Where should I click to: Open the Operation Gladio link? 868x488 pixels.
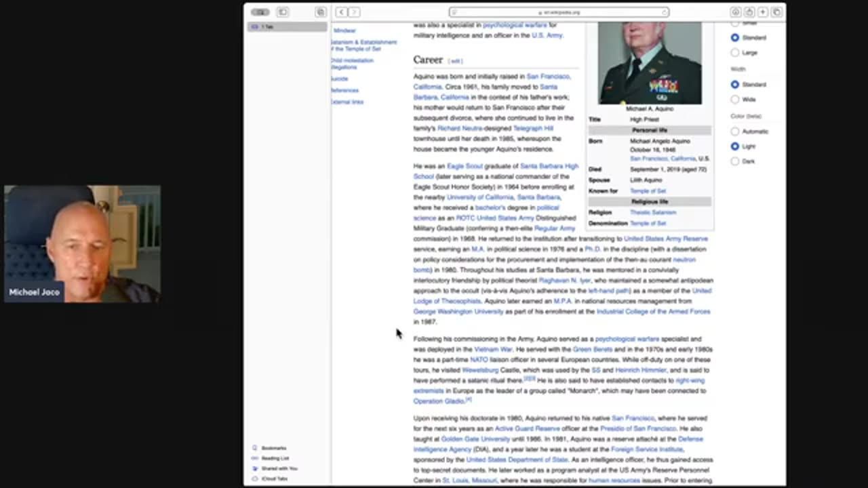click(439, 401)
